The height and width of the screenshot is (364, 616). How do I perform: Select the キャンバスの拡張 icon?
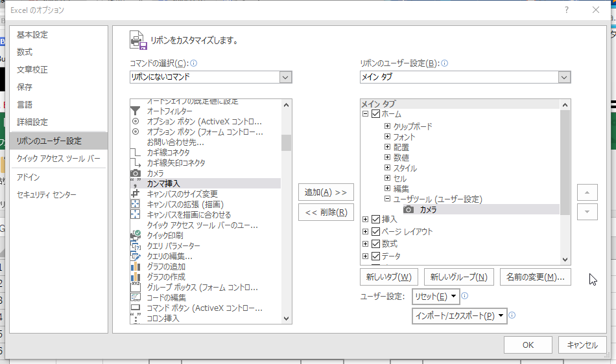135,205
